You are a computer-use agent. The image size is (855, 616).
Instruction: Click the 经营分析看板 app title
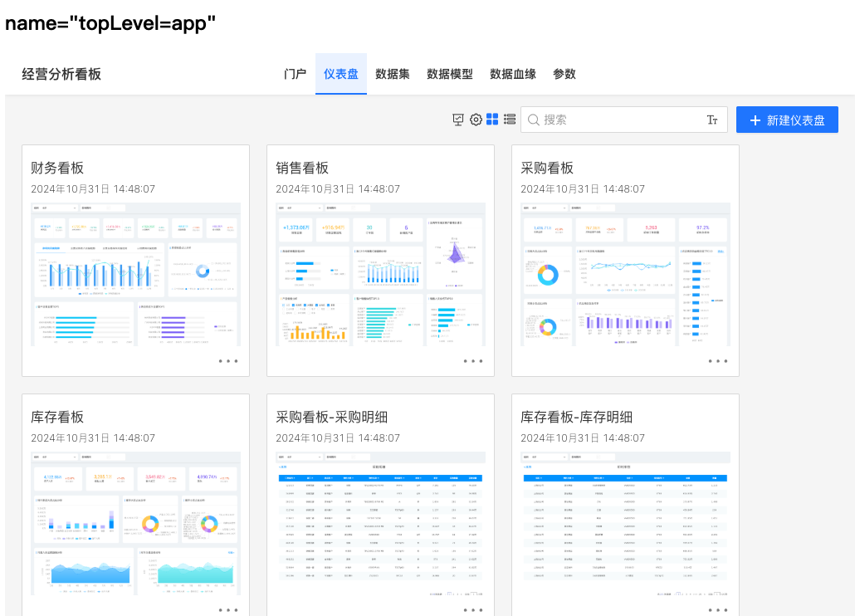click(x=61, y=74)
